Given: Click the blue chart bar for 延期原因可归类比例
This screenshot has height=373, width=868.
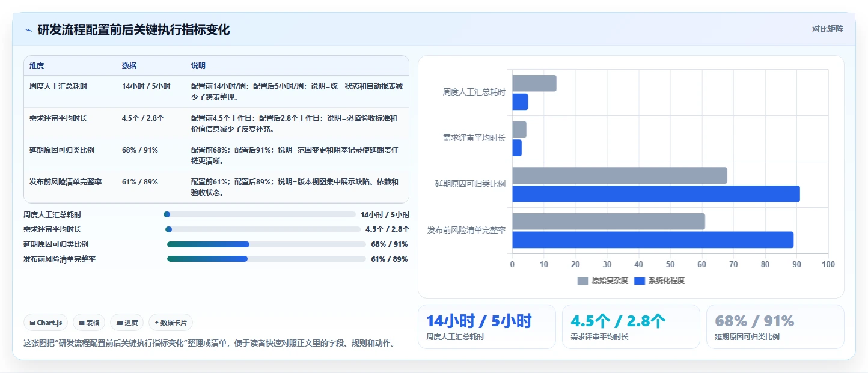Looking at the screenshot, I should (656, 194).
